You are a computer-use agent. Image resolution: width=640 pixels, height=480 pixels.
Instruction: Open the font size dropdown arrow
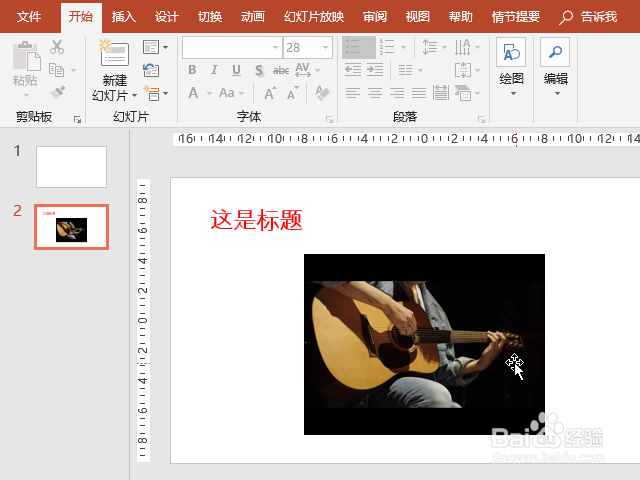click(325, 47)
